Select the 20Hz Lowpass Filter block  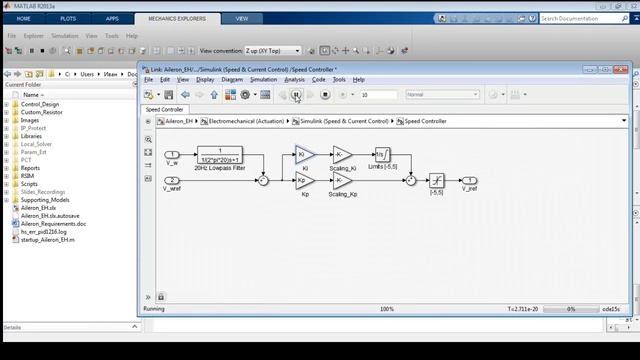click(x=220, y=155)
